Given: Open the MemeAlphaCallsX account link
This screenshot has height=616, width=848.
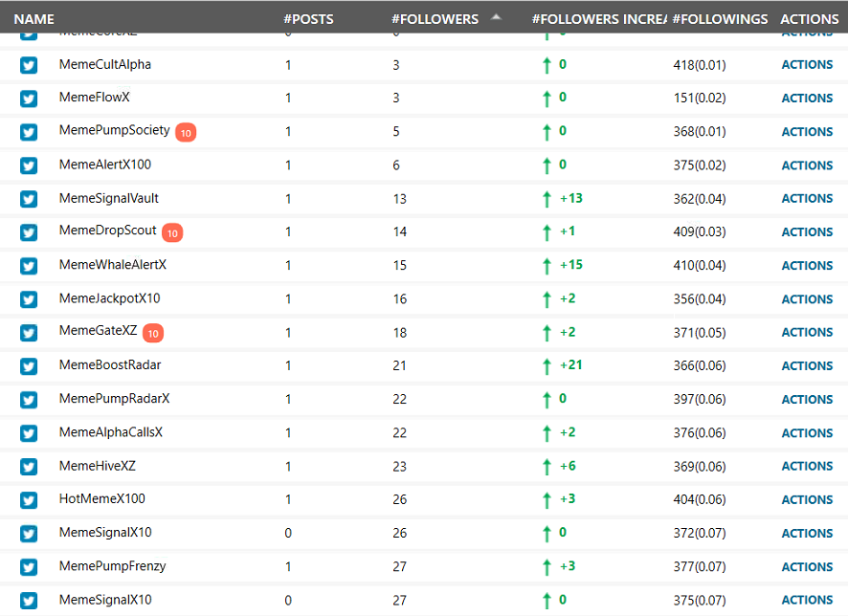Looking at the screenshot, I should (x=111, y=432).
